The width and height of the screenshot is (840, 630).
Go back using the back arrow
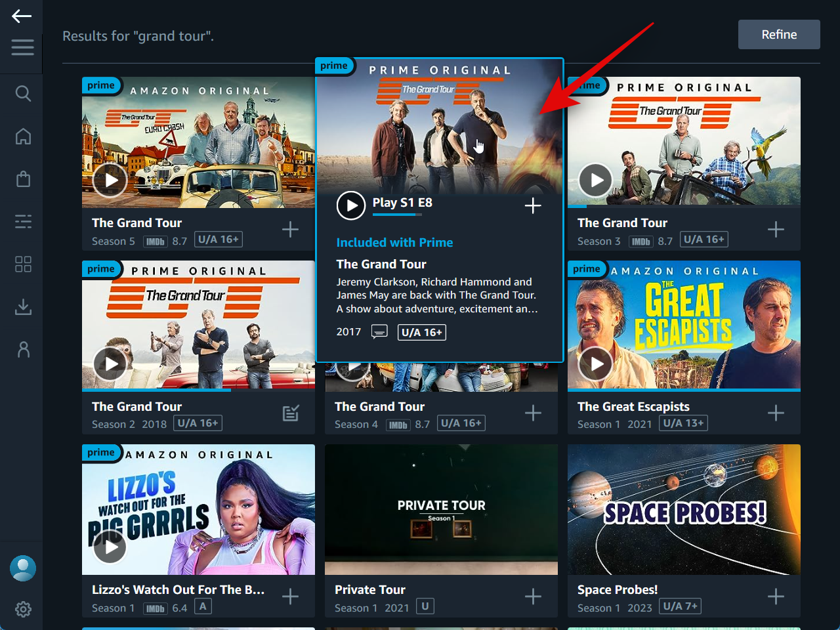22,16
